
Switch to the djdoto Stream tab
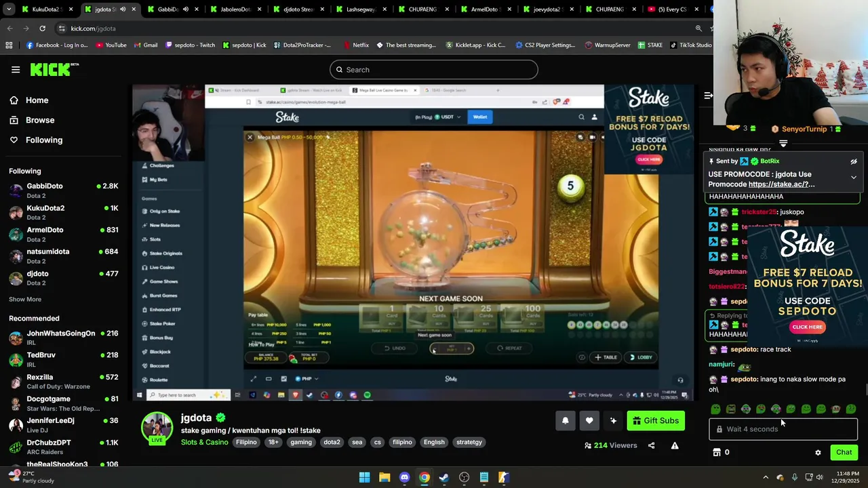coord(298,9)
